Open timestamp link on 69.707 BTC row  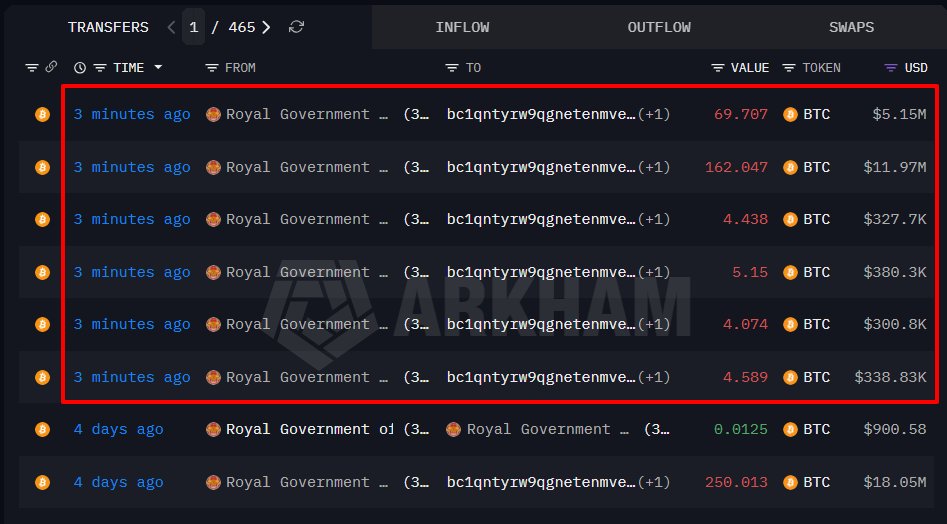point(132,114)
